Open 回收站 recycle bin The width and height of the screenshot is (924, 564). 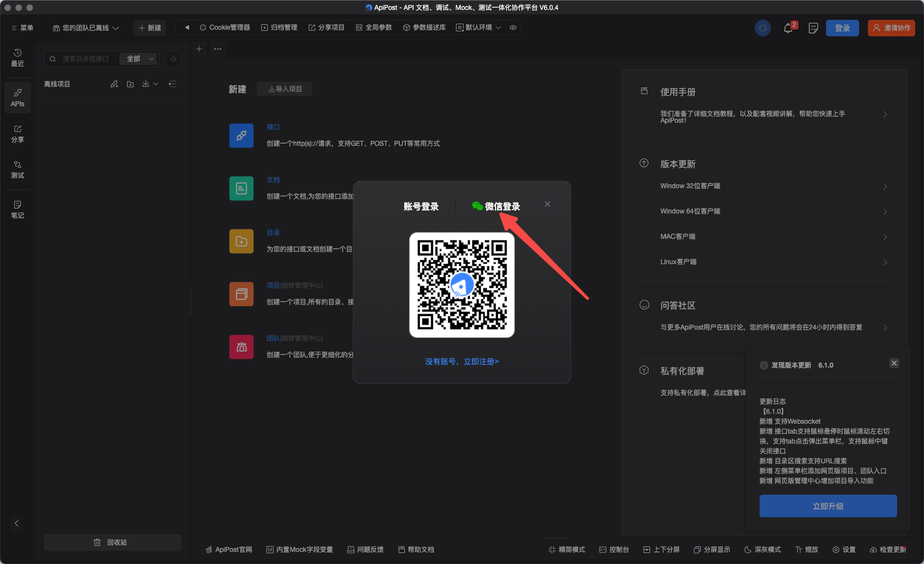(113, 543)
